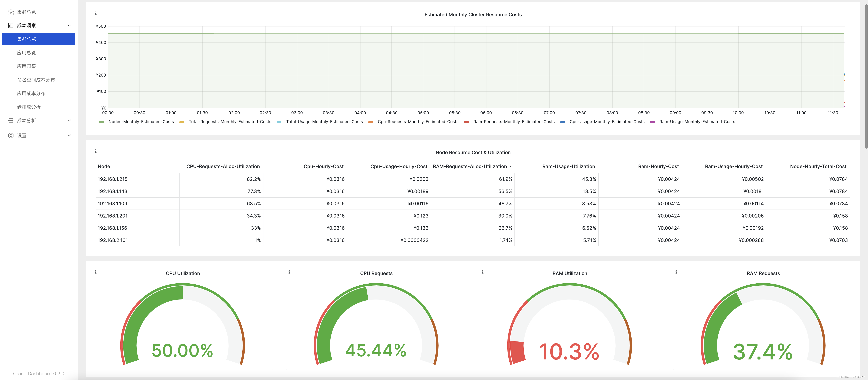This screenshot has width=868, height=380.
Task: Sort by Cpu-Usage-Hourly-Cost column header
Action: [399, 167]
